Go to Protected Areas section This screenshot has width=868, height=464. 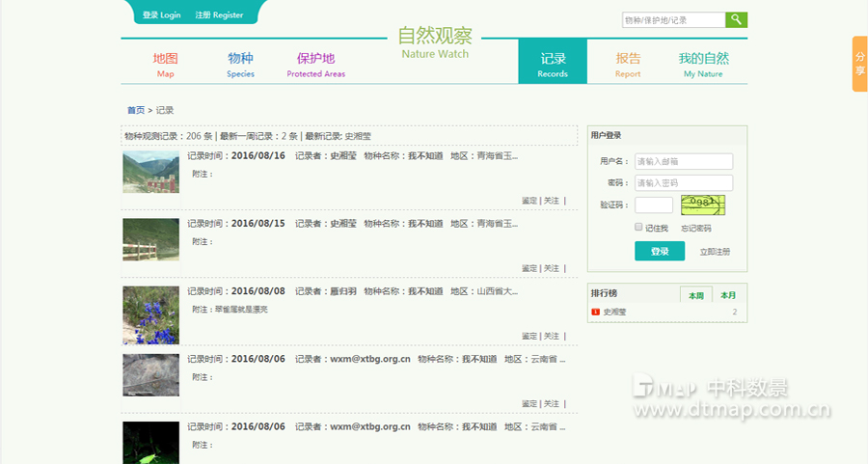click(x=315, y=65)
